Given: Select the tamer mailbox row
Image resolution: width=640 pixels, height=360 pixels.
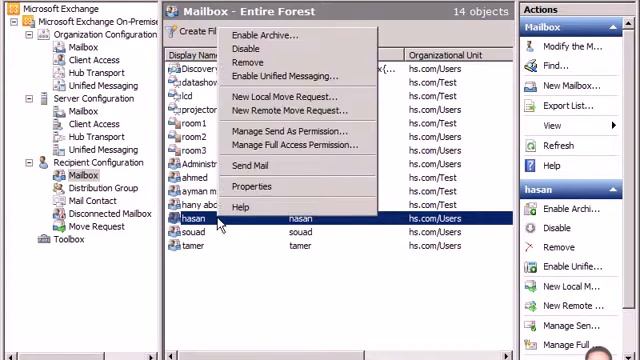Looking at the screenshot, I should 339,246.
